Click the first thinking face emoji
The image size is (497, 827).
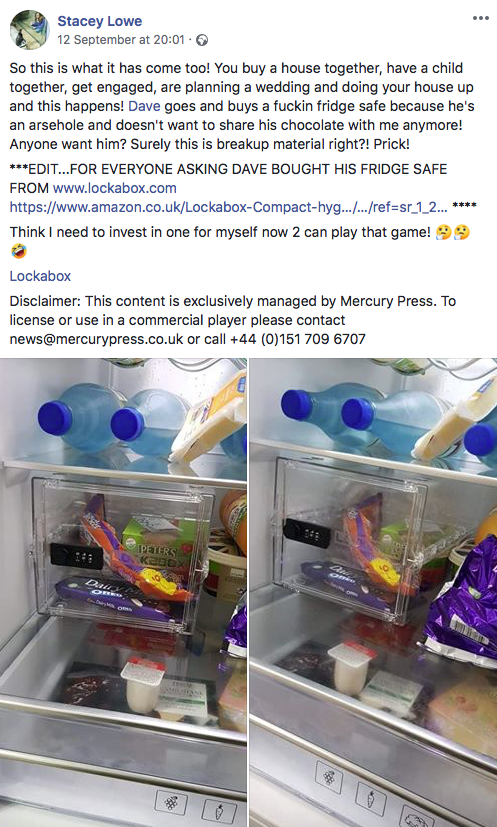pos(444,232)
